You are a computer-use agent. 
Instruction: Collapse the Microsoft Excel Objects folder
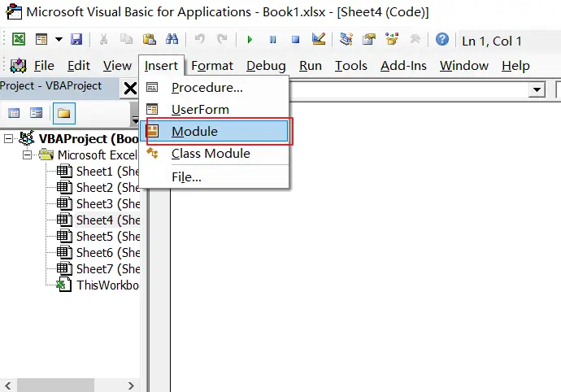(x=27, y=155)
